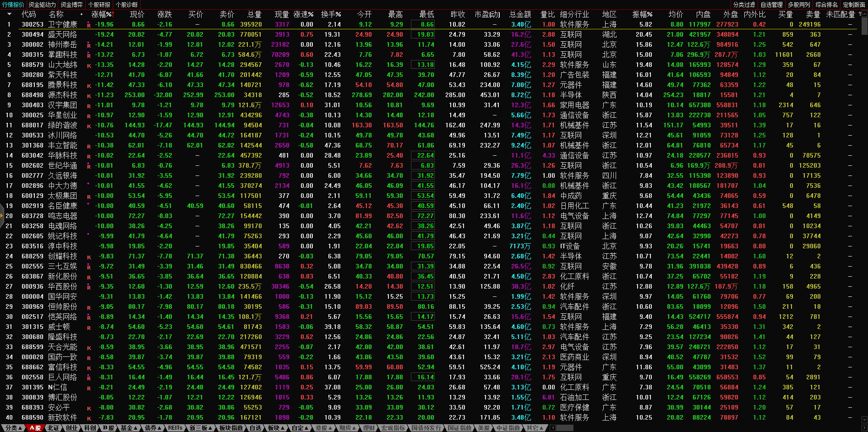Click the dot marker after 名称 header
868x432 pixels.
82,15
